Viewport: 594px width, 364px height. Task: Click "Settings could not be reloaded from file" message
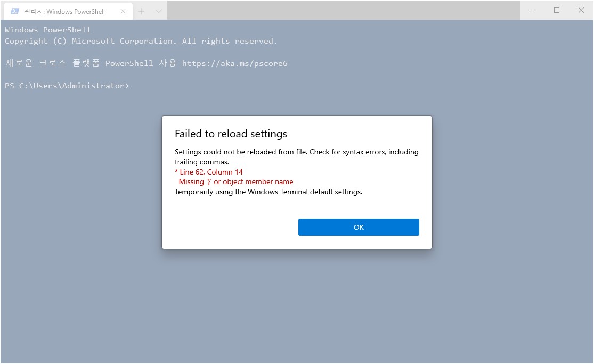pyautogui.click(x=297, y=156)
